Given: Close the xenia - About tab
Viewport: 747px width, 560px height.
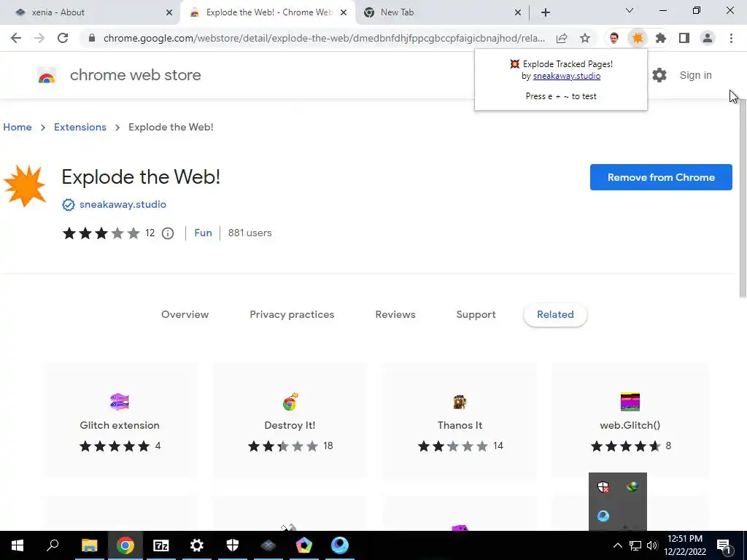Looking at the screenshot, I should click(x=169, y=12).
